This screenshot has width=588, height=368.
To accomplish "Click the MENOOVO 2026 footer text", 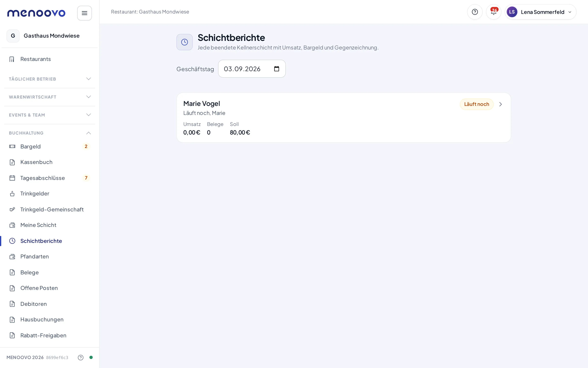I will coord(25,357).
